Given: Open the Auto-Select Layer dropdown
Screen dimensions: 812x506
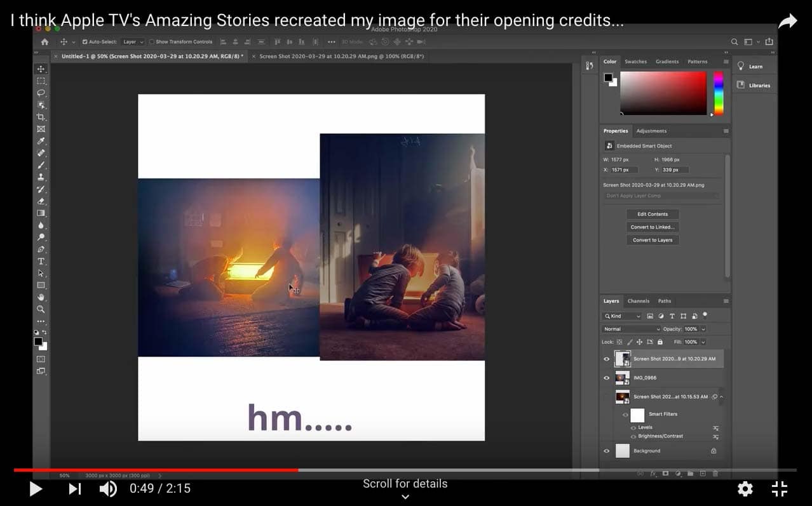Looking at the screenshot, I should [133, 42].
